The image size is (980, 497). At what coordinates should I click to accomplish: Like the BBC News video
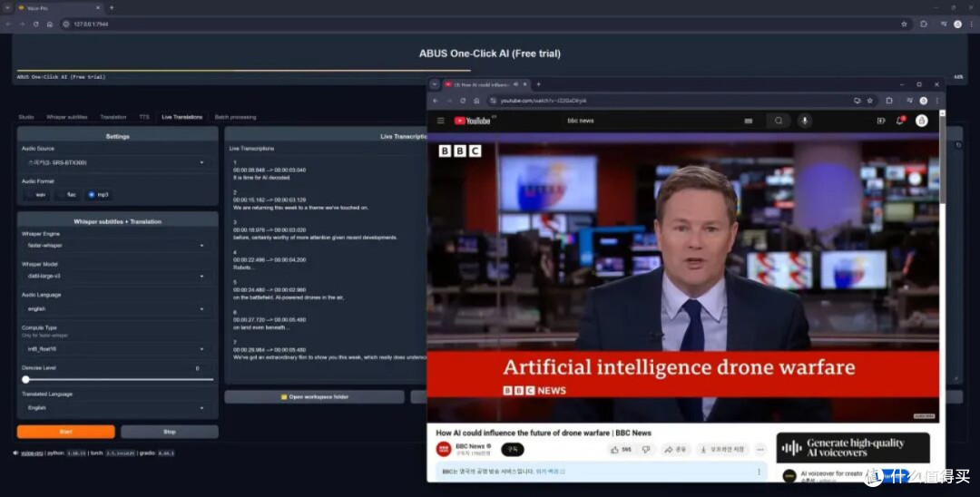(x=621, y=450)
